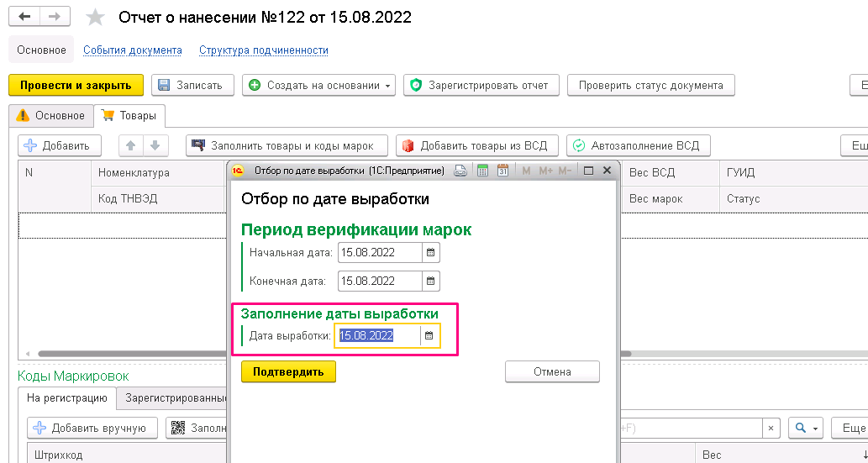Image resolution: width=868 pixels, height=463 pixels.
Task: Close the Отбор по дате выработки dialog
Action: (607, 171)
